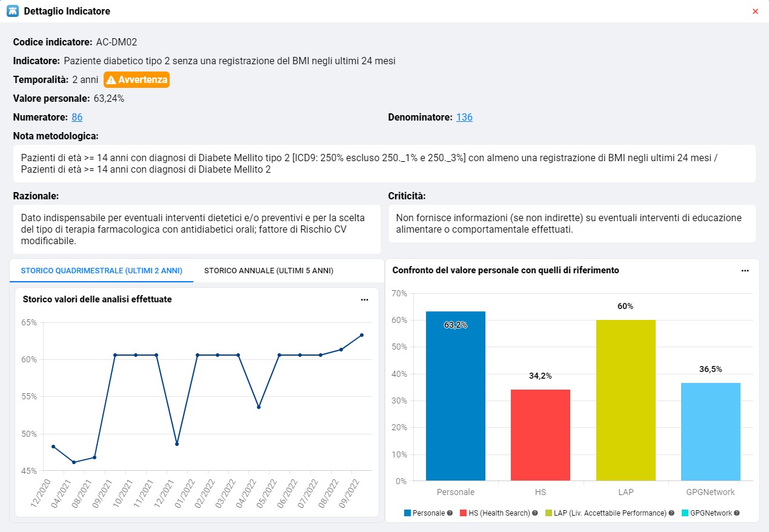
Task: Click the Dettaglio Indicatore app icon
Action: [12, 11]
